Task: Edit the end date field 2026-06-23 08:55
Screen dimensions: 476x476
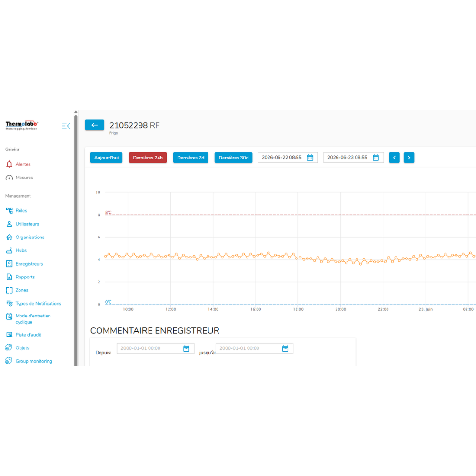Action: (353, 158)
